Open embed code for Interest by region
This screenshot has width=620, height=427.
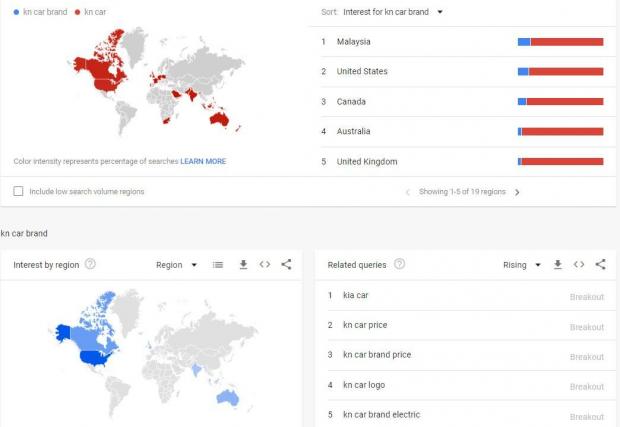(265, 265)
